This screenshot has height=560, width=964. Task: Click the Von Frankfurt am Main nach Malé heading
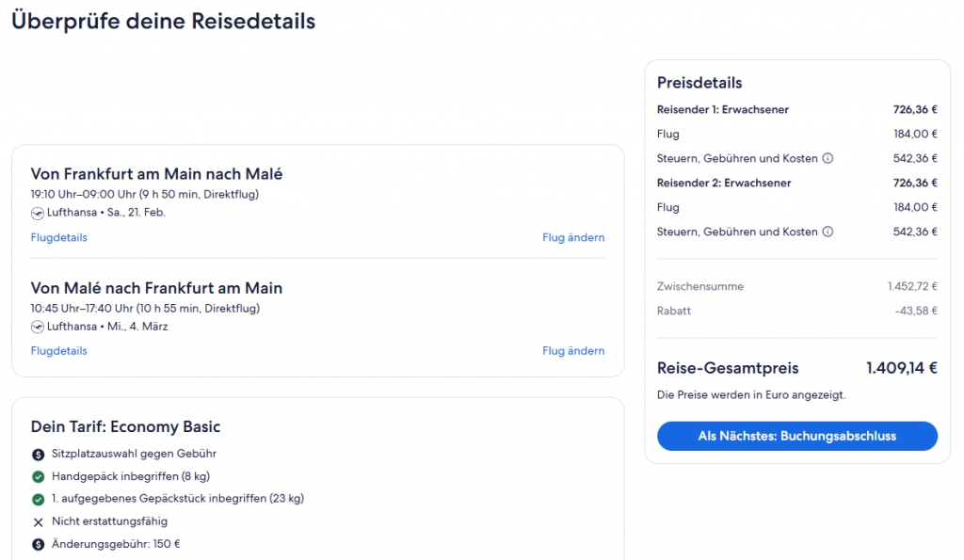156,174
